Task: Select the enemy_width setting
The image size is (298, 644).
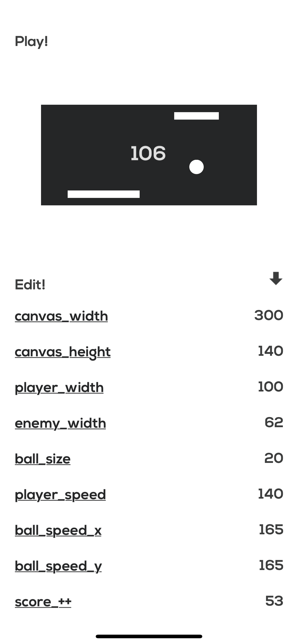Action: point(60,423)
